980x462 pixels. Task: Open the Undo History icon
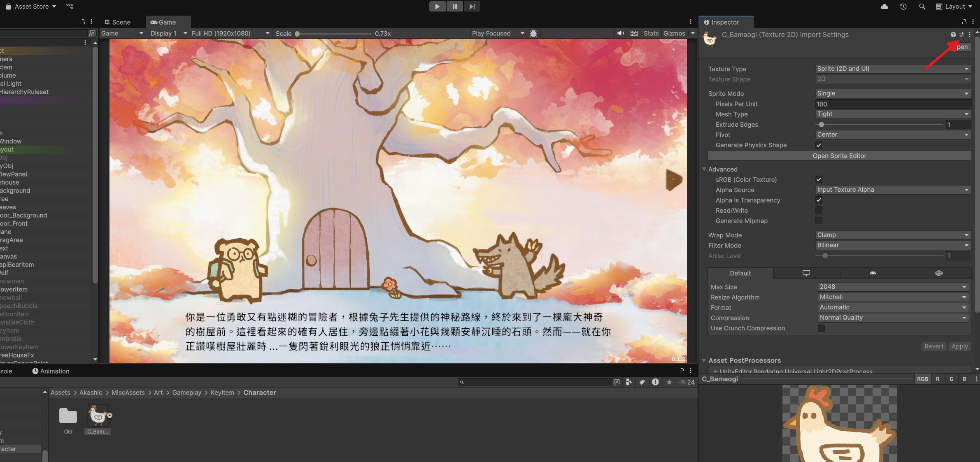(903, 7)
